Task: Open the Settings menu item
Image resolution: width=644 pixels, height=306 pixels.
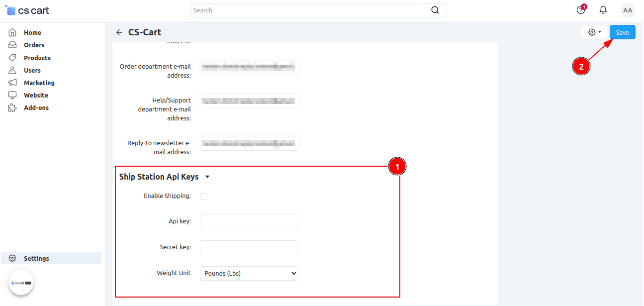Action: pos(51,258)
